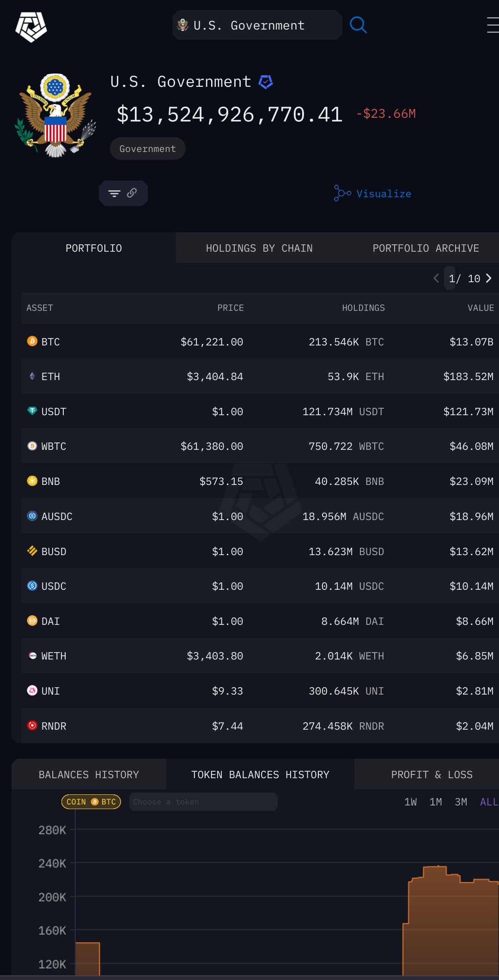Image resolution: width=499 pixels, height=980 pixels.
Task: Go to next portfolio page chevron
Action: (x=489, y=278)
